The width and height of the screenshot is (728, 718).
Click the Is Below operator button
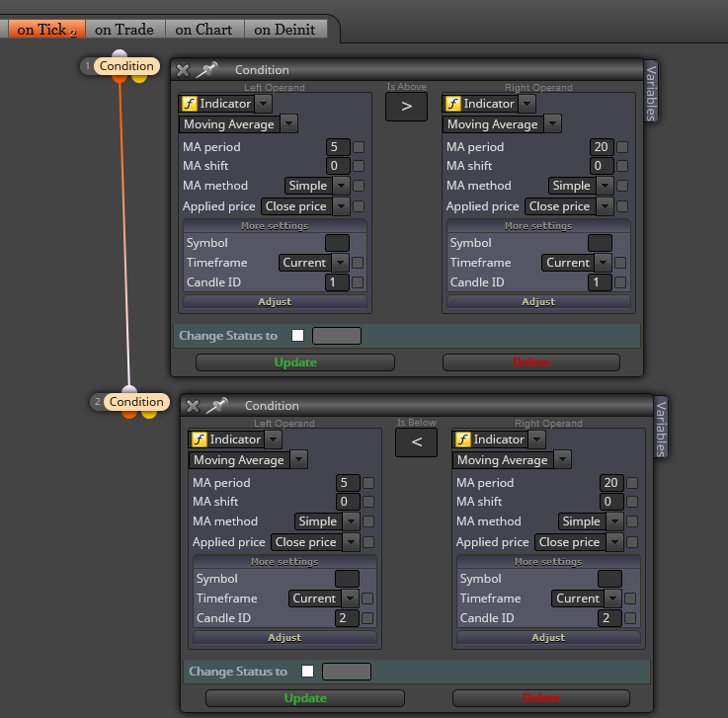pos(416,442)
